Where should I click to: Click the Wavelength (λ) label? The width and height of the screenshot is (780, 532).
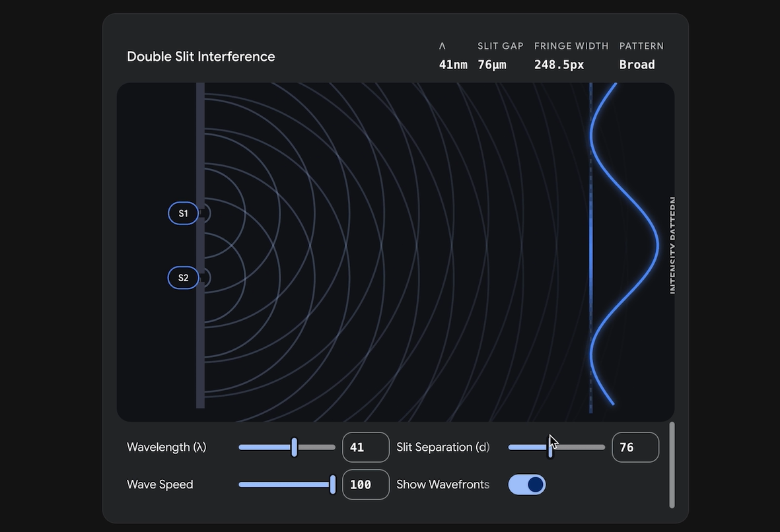[x=166, y=448]
